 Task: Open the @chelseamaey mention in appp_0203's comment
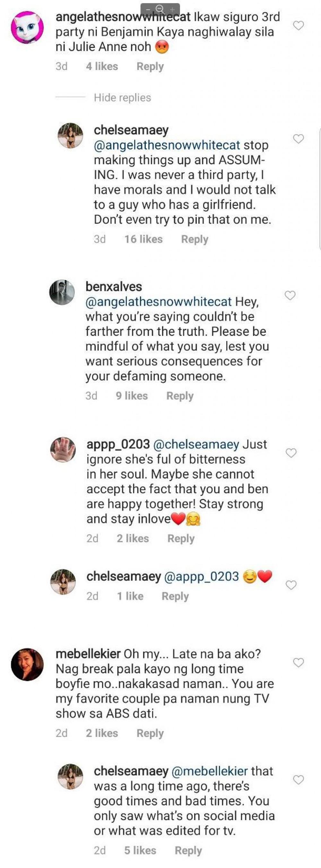196,444
